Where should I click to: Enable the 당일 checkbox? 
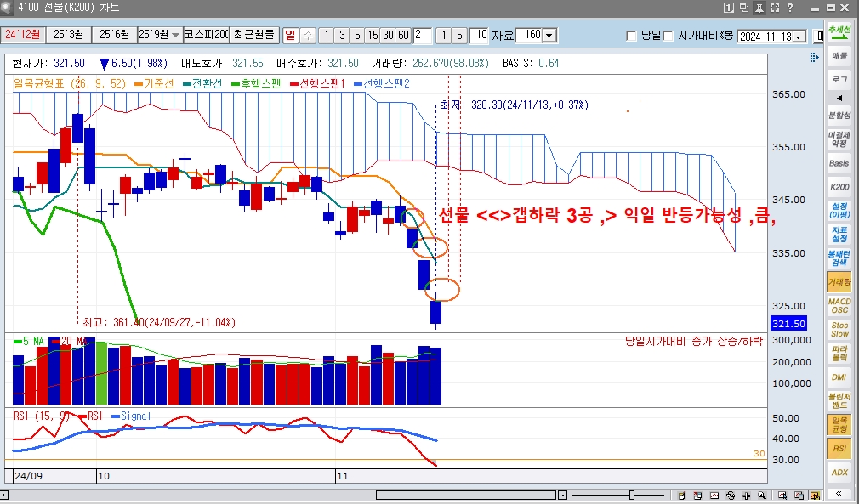tap(631, 36)
